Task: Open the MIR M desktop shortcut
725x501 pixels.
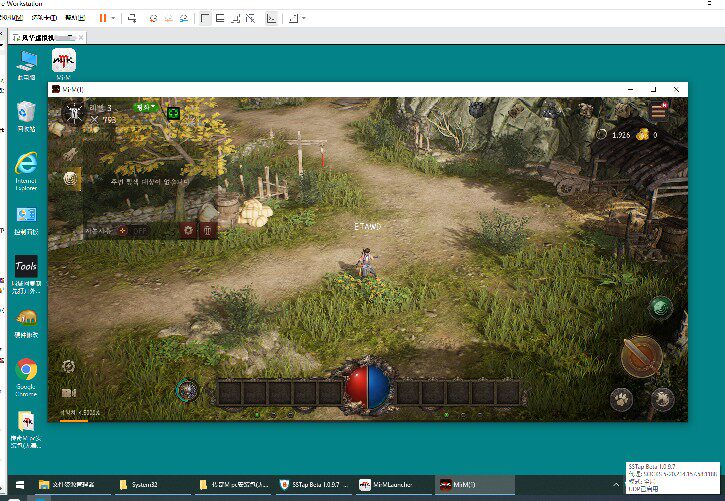Action: pyautogui.click(x=63, y=64)
